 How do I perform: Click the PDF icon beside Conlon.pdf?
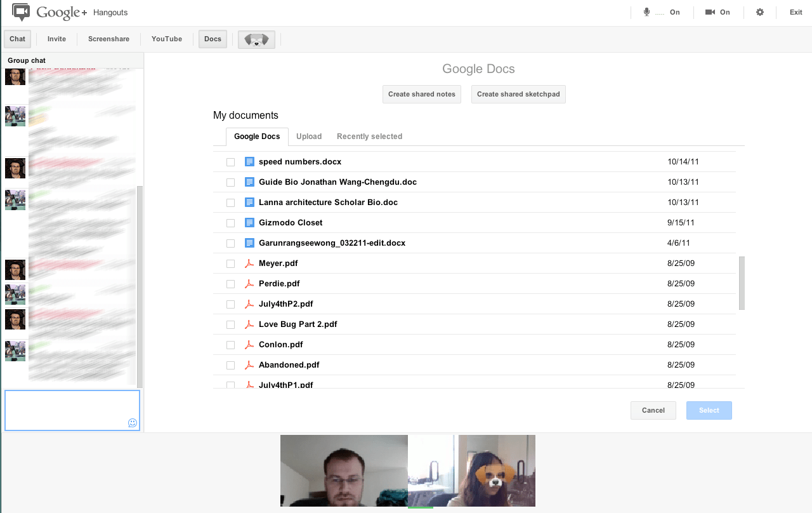(x=249, y=345)
